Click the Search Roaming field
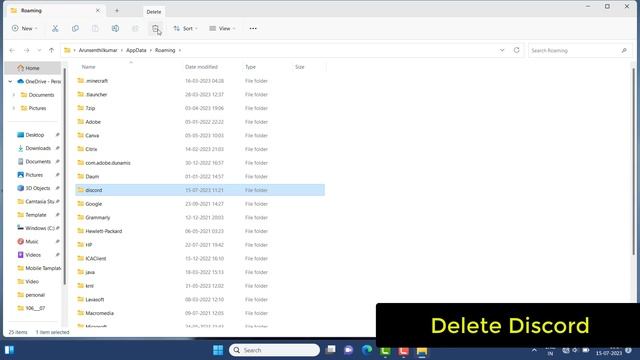 tap(580, 51)
